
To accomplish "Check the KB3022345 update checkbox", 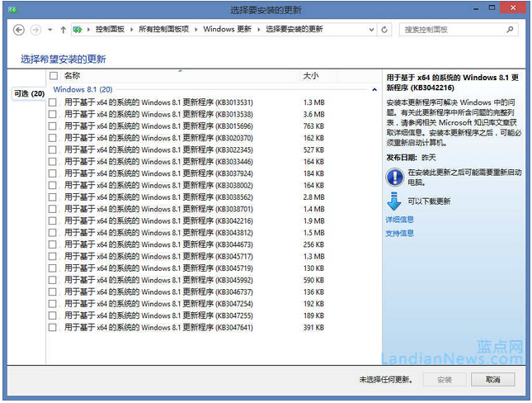I will (53, 149).
